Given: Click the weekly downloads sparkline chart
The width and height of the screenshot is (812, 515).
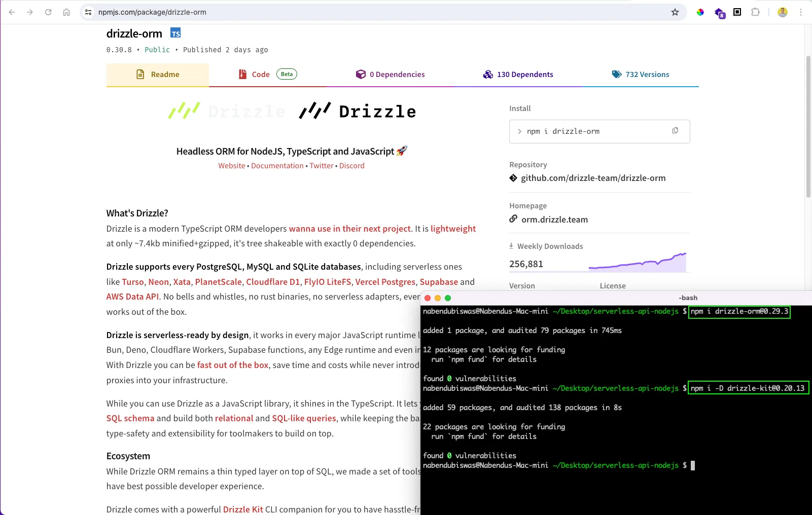Looking at the screenshot, I should click(x=638, y=262).
